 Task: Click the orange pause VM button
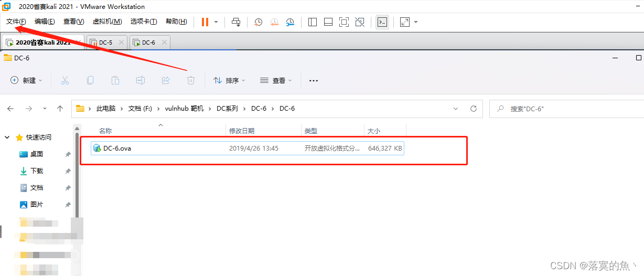pos(205,22)
